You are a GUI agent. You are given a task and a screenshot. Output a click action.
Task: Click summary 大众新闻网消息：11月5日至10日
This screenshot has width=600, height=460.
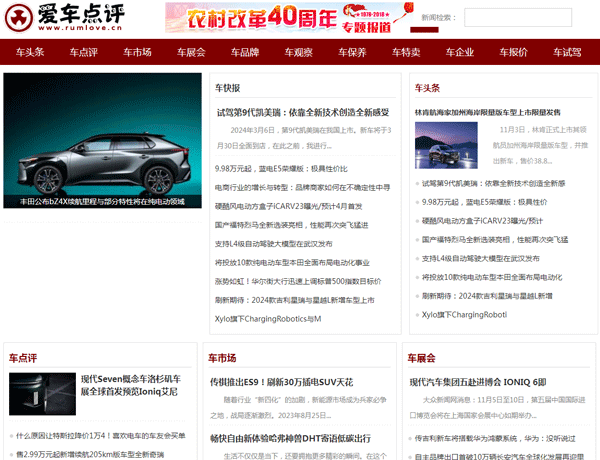pyautogui.click(x=497, y=408)
